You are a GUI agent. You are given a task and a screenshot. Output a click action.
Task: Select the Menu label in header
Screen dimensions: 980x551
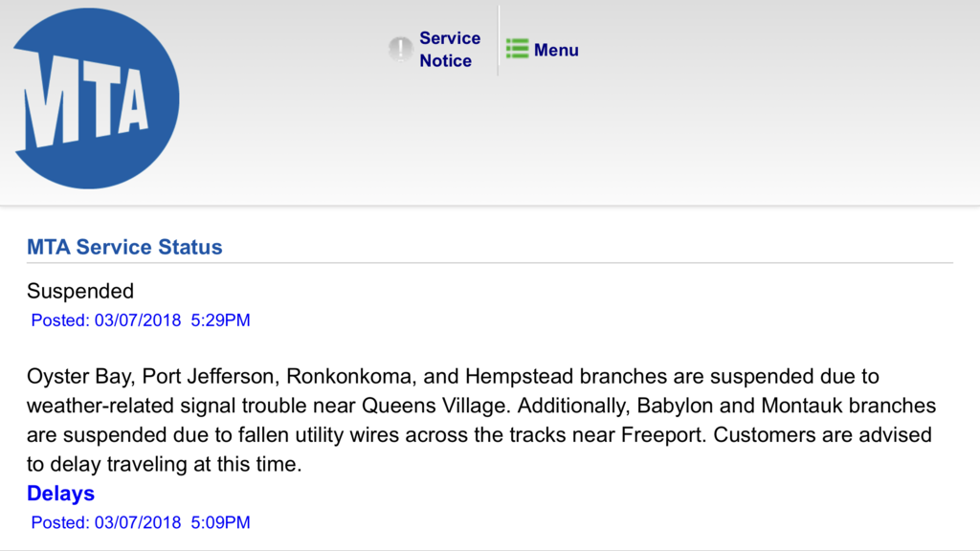[556, 50]
